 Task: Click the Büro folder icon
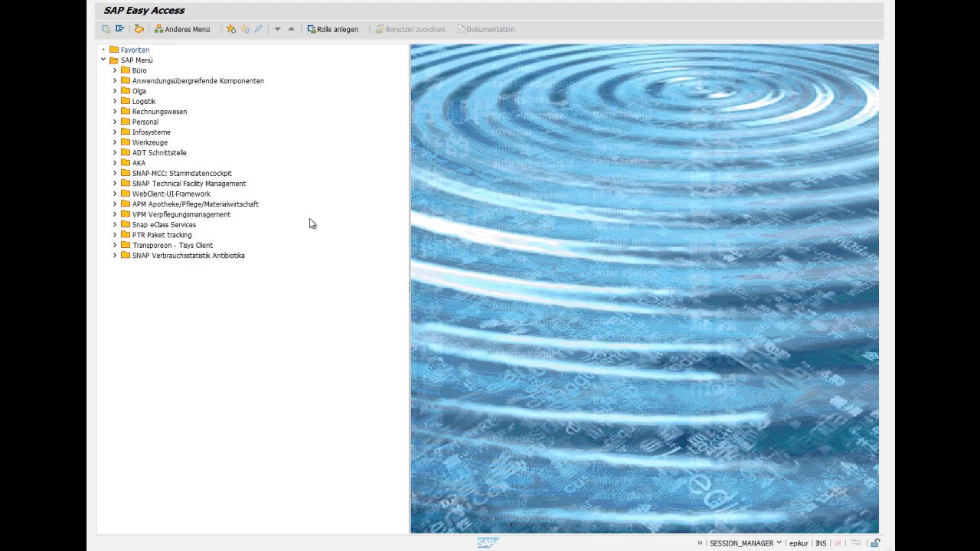[x=126, y=70]
